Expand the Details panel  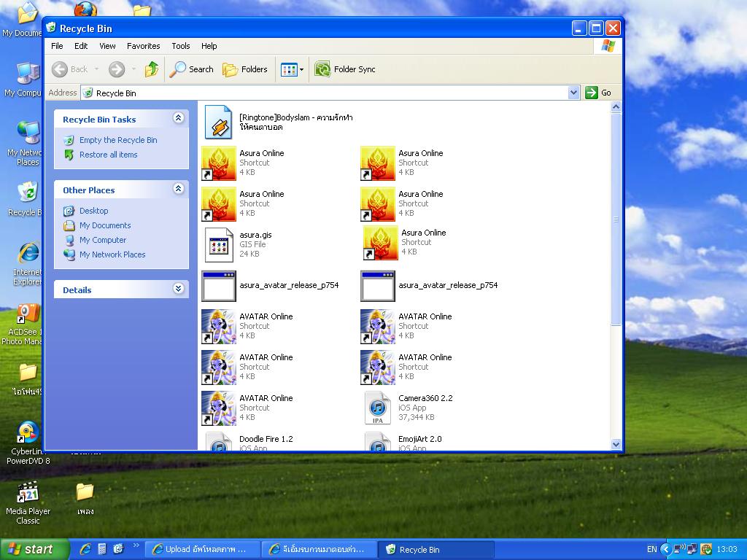pos(178,289)
